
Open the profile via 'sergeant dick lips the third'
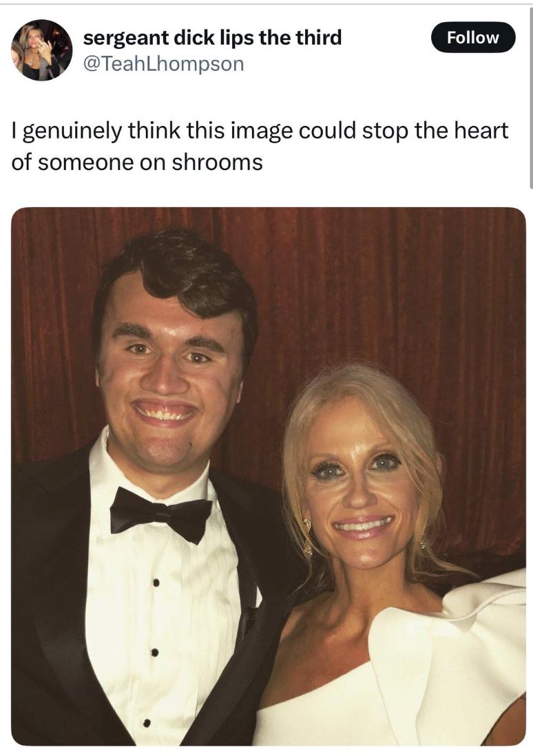[x=211, y=39]
